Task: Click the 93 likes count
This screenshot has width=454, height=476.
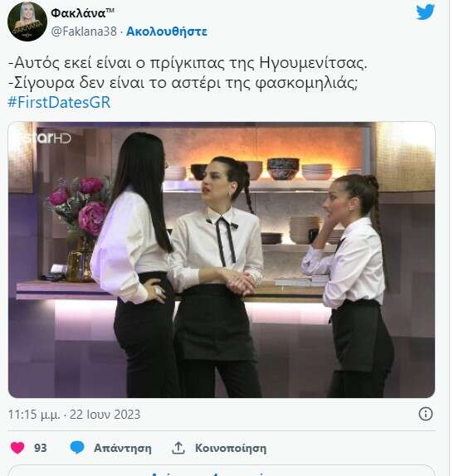Action: 41,448
